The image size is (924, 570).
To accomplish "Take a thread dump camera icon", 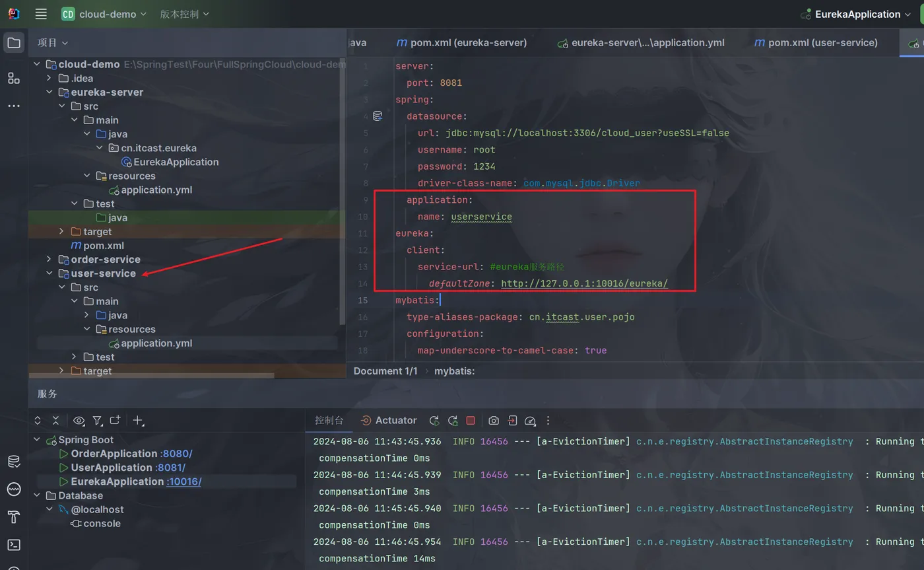I will point(494,420).
